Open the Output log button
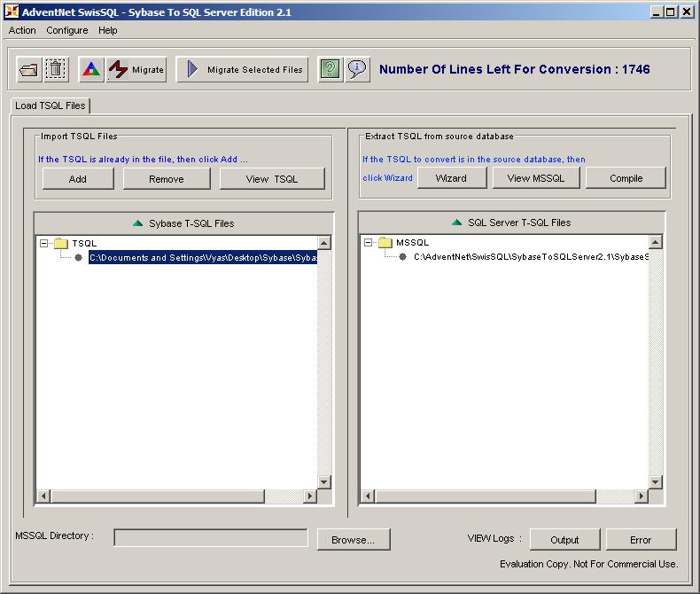 tap(564, 540)
